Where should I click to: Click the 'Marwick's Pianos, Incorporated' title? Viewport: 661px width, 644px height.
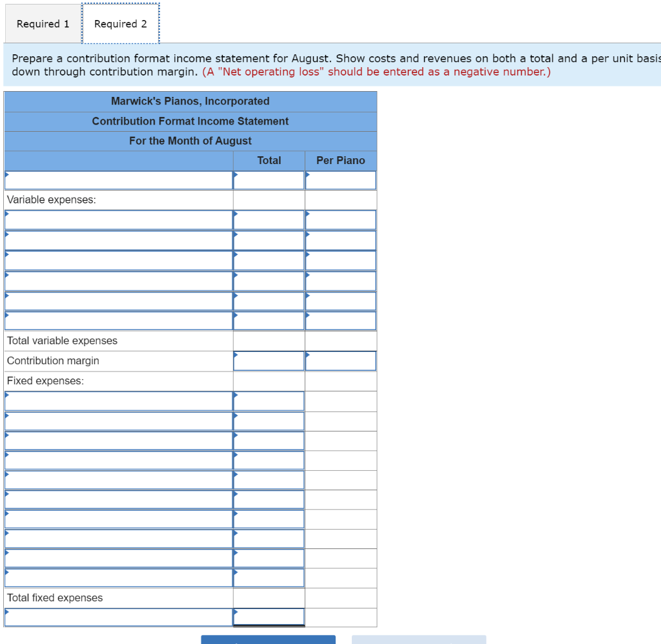click(190, 101)
